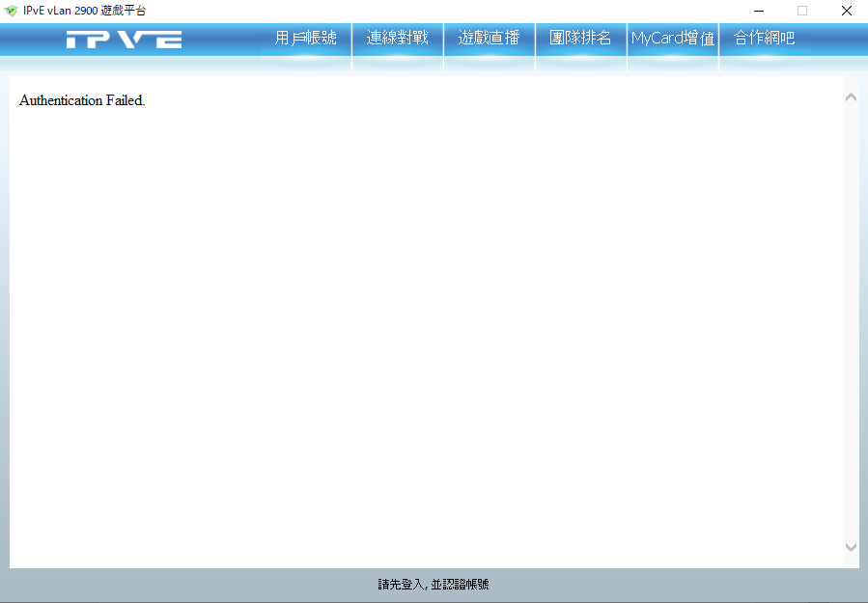Close the IPvE vLan window
The height and width of the screenshot is (603, 868).
(846, 11)
